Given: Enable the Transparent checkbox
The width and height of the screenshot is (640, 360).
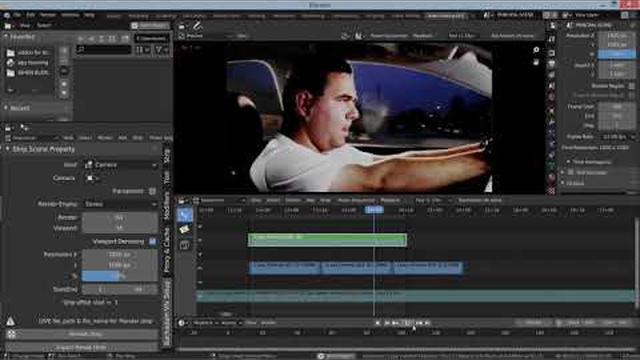Looking at the screenshot, I should (x=152, y=191).
